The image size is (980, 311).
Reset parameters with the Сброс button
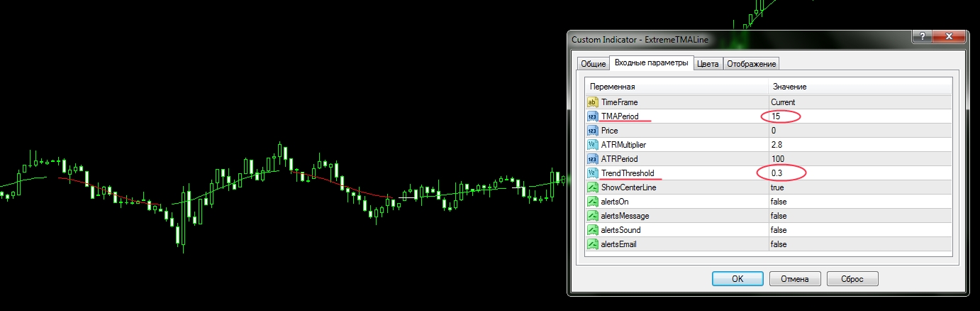[852, 278]
